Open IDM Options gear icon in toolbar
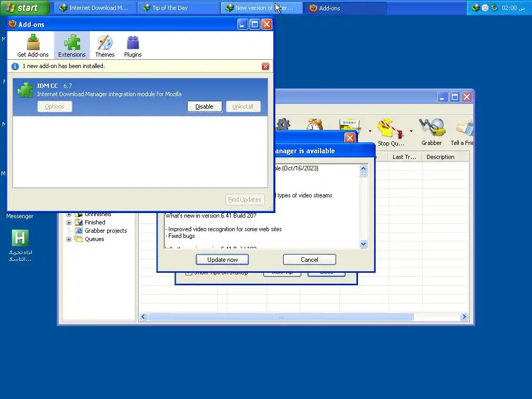The width and height of the screenshot is (532, 399). [x=284, y=124]
